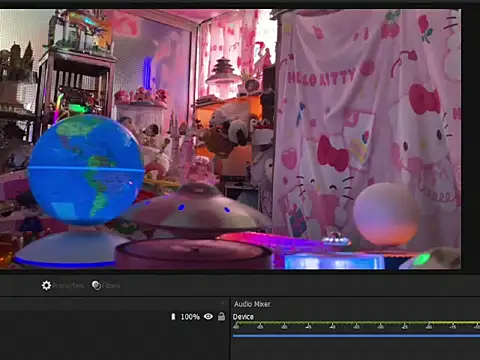Open the Filters icon for the source
Screen dimensions: 480x360
pyautogui.click(x=96, y=285)
